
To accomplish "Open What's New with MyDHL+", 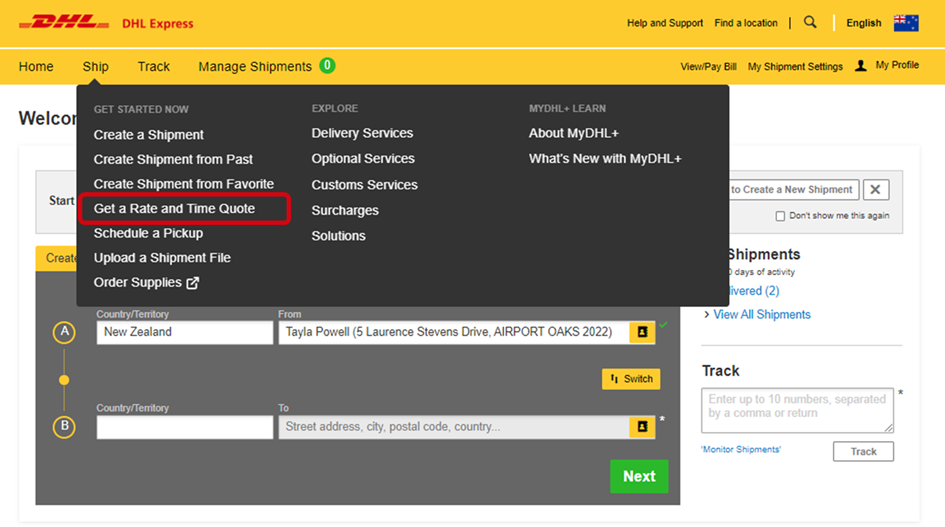I will click(605, 159).
